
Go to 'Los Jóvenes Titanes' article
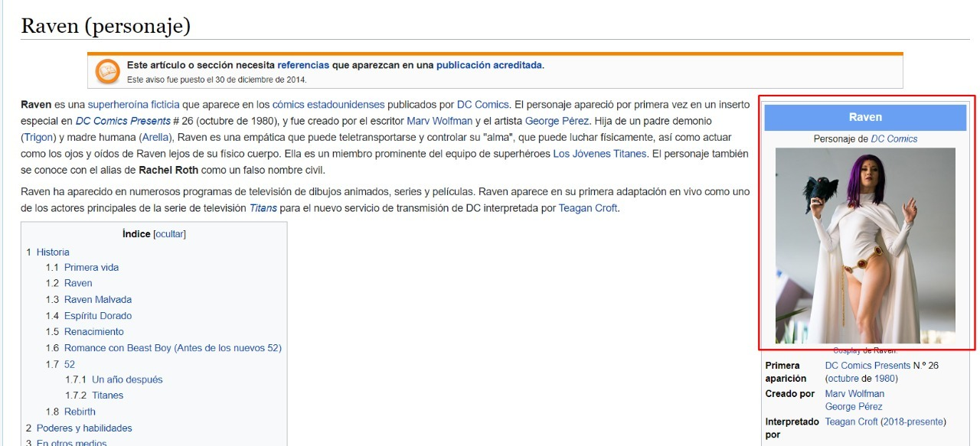[x=600, y=154]
